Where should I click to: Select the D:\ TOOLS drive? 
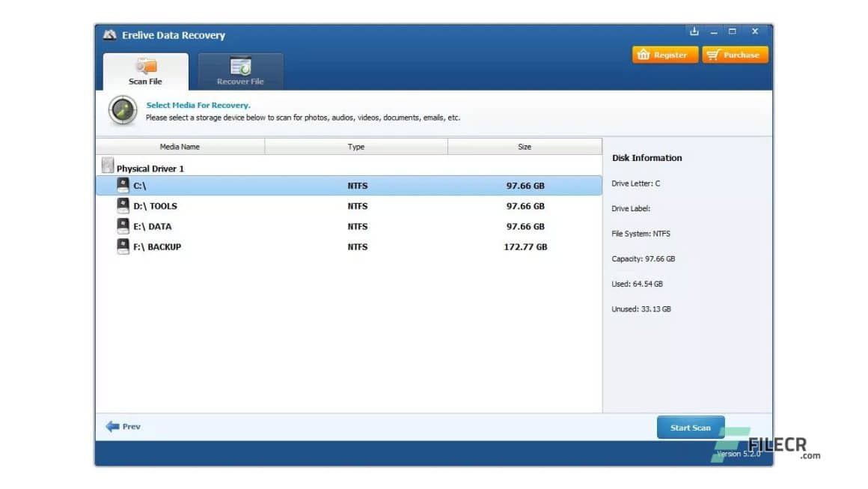click(349, 206)
